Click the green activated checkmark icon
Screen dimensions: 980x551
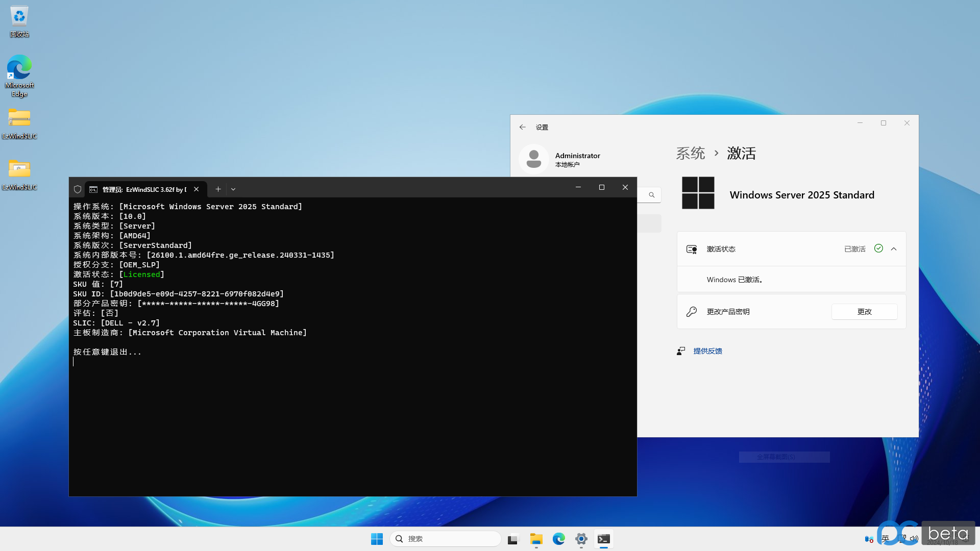[878, 248]
